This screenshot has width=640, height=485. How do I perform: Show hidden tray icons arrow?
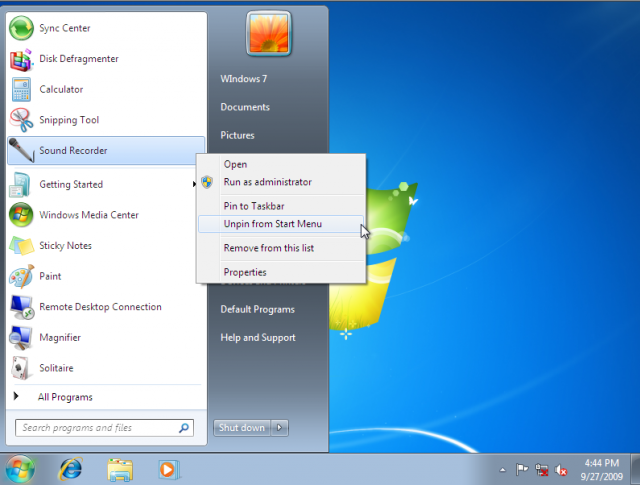(x=502, y=470)
